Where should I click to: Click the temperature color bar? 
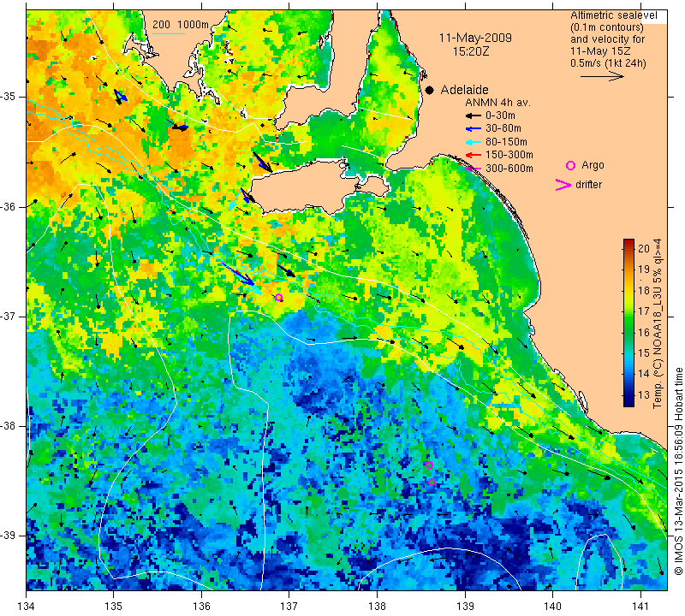tap(628, 323)
